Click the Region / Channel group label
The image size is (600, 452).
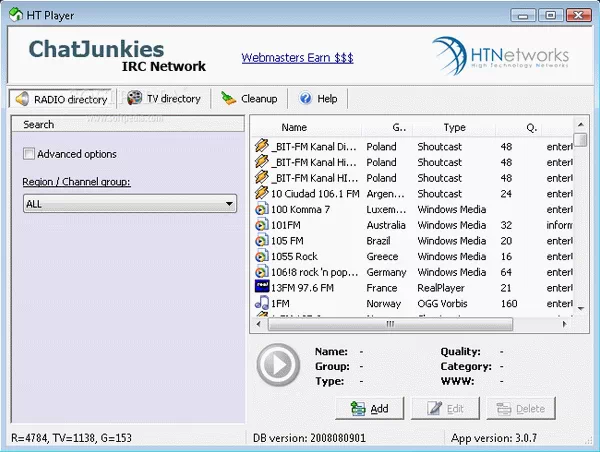click(x=76, y=181)
